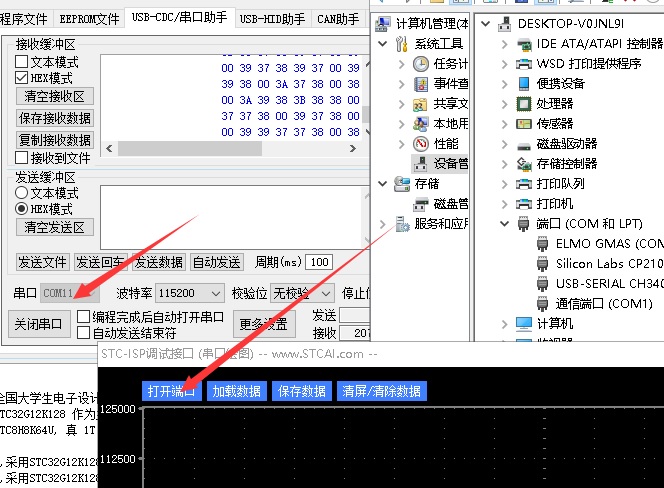Click the 计算机 computer monitor icon

(x=524, y=324)
